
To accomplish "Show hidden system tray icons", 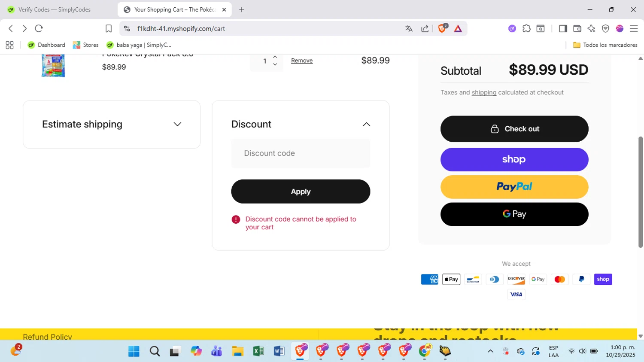I will click(490, 351).
